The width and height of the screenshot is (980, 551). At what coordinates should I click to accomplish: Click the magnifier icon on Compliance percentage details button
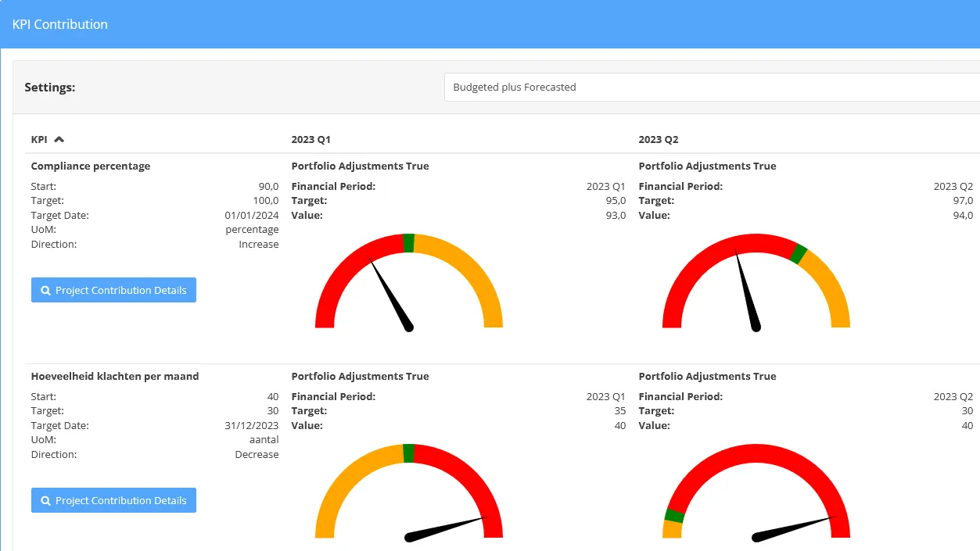(x=45, y=290)
